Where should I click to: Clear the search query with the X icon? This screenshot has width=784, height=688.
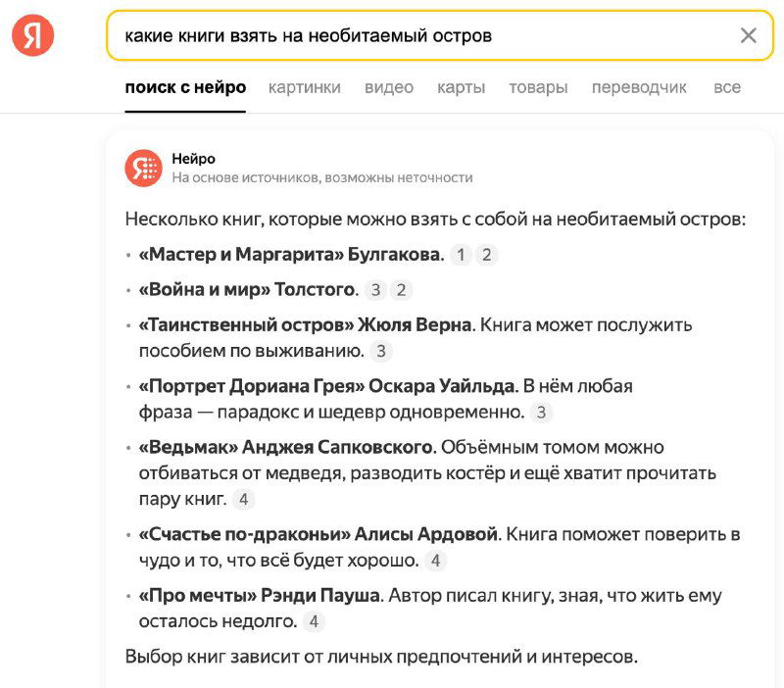(750, 35)
